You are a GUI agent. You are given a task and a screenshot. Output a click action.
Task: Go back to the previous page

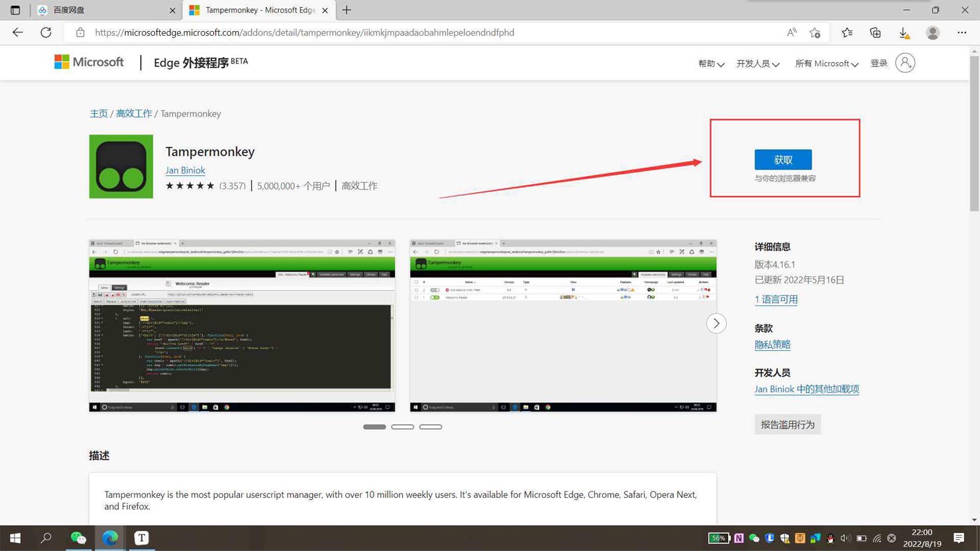point(18,32)
